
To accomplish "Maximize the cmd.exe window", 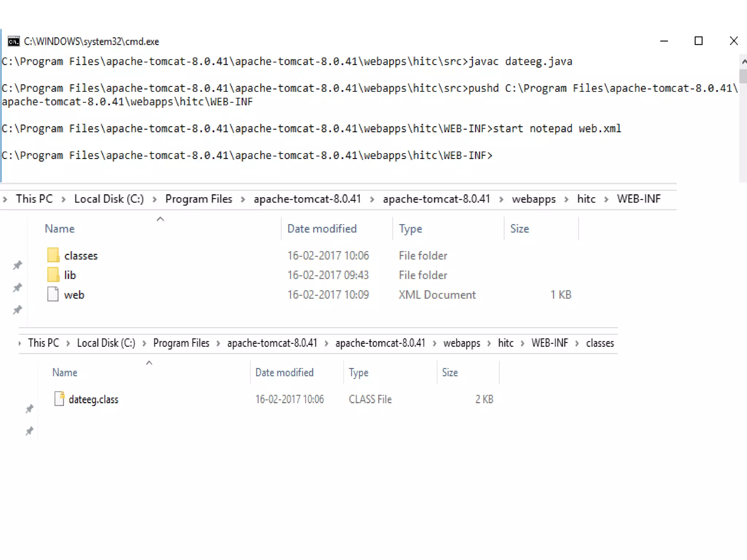I will 698,41.
